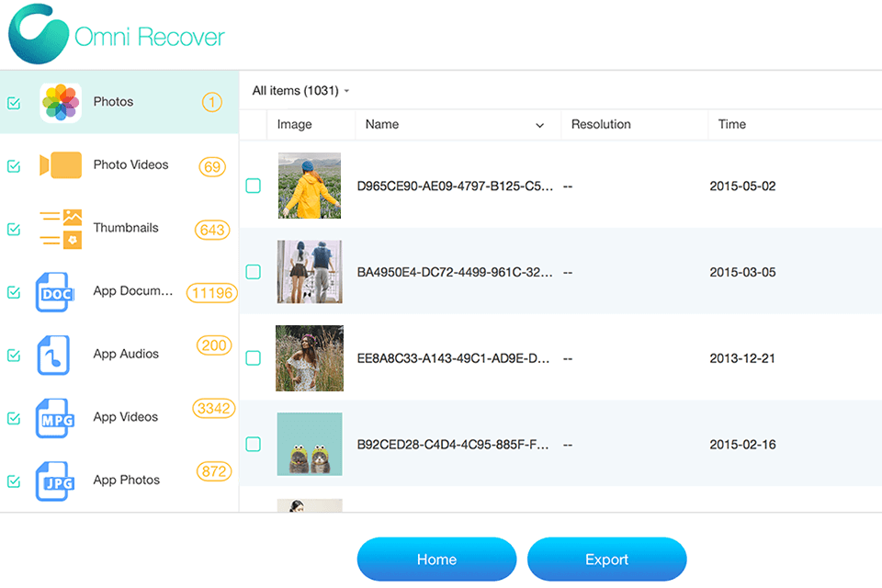Click the App Photos count badge 872
This screenshot has height=588, width=882.
click(x=214, y=471)
